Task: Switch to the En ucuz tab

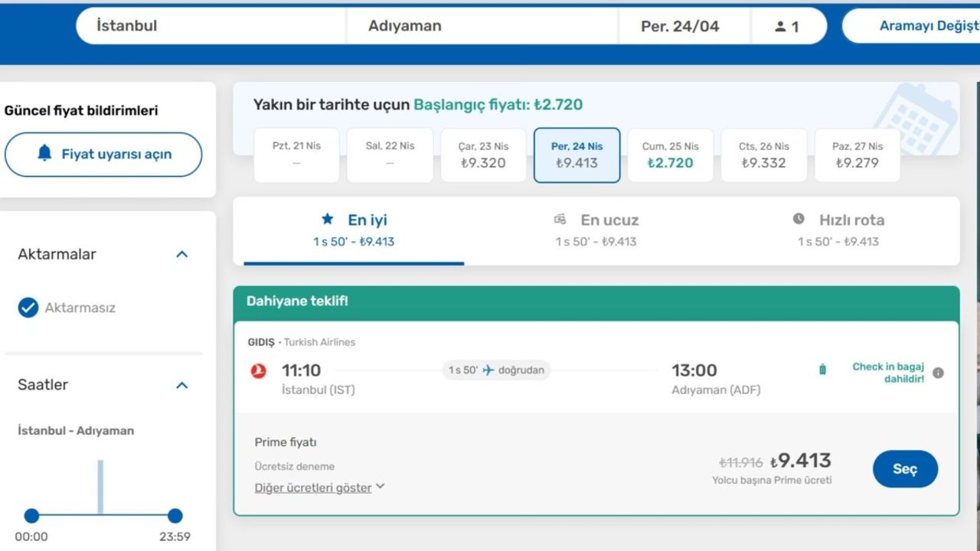Action: coord(596,230)
